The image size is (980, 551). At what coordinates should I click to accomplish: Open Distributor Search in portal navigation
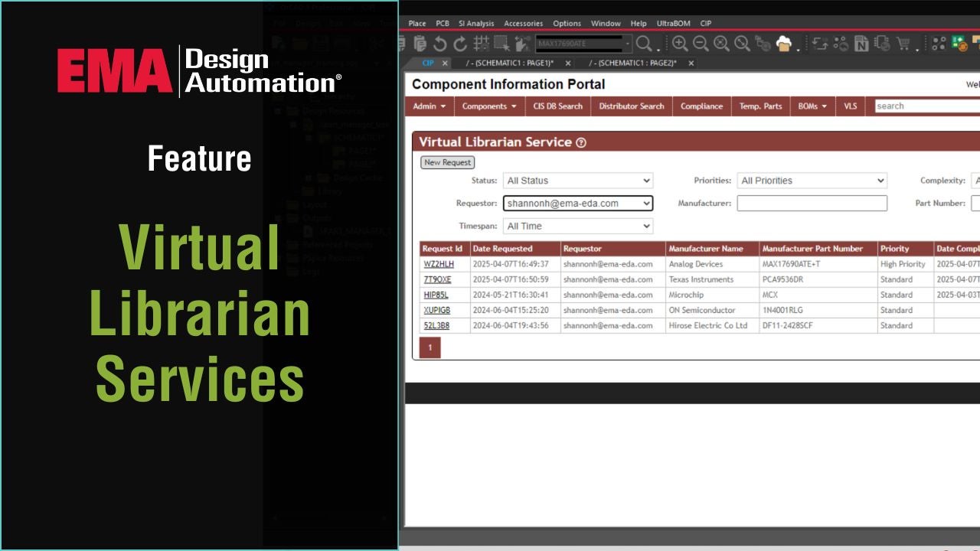tap(632, 106)
